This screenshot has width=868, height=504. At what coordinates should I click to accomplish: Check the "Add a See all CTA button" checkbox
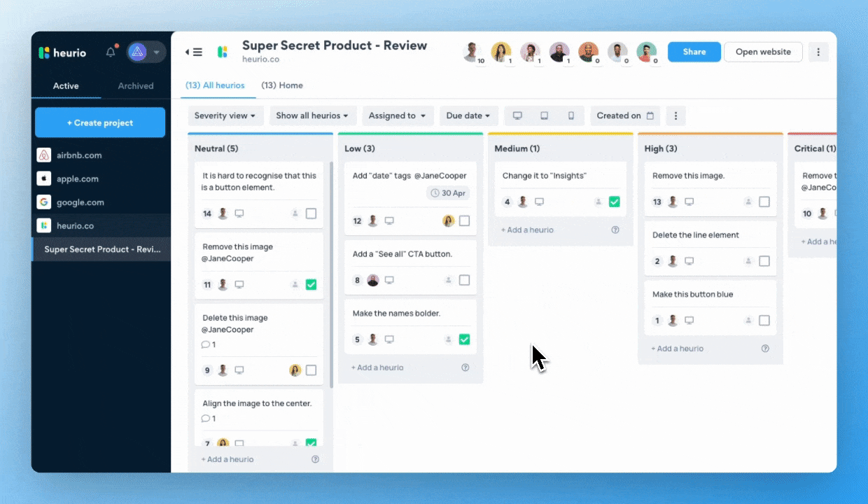(464, 280)
